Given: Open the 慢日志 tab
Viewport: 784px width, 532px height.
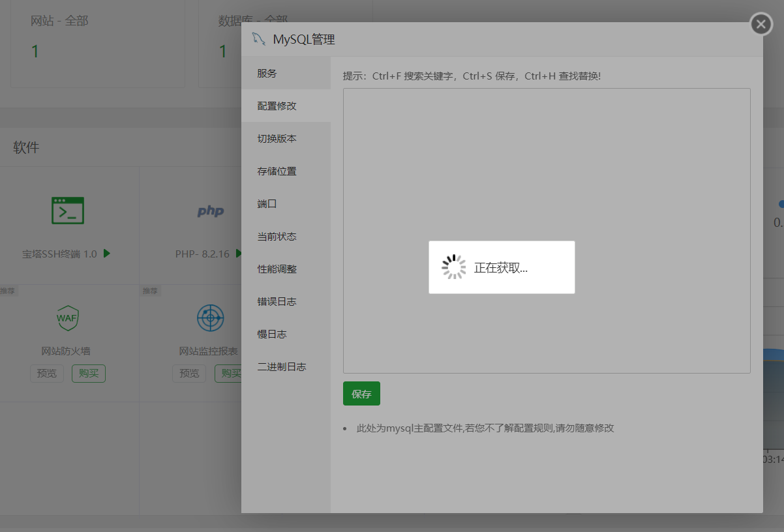Looking at the screenshot, I should point(286,334).
